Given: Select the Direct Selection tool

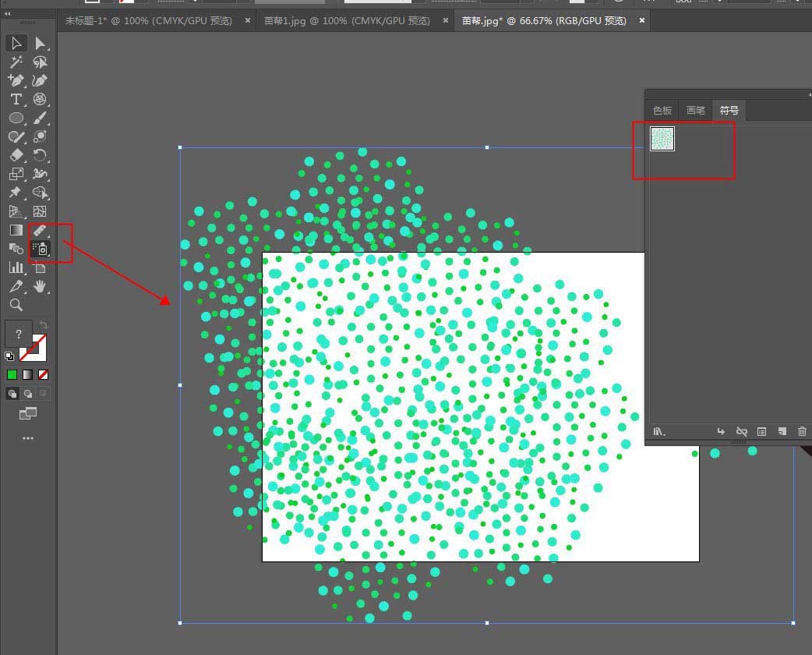Looking at the screenshot, I should coord(40,43).
